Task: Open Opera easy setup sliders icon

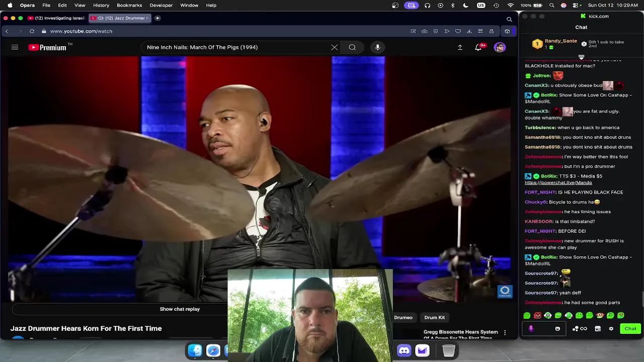Action: pos(480,31)
